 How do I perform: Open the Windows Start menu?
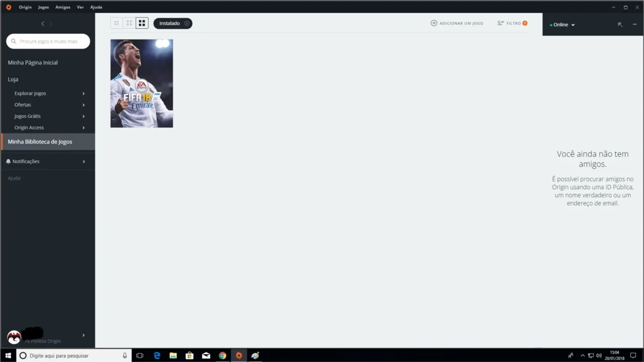(x=8, y=355)
